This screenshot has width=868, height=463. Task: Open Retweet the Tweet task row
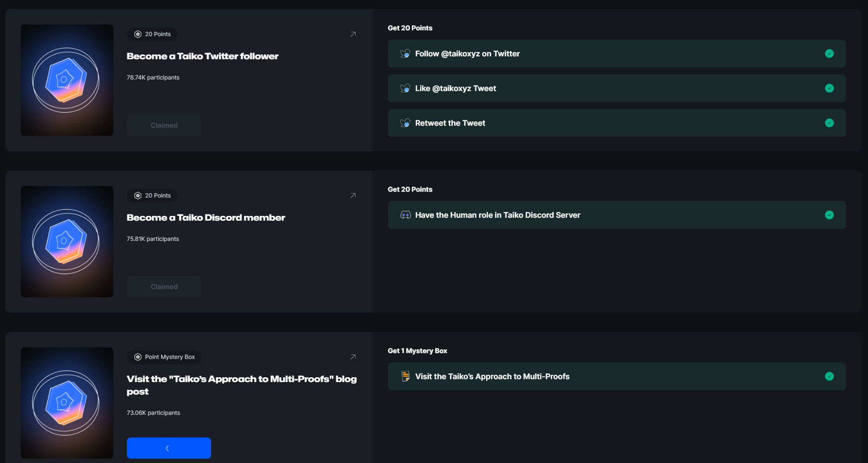point(617,123)
